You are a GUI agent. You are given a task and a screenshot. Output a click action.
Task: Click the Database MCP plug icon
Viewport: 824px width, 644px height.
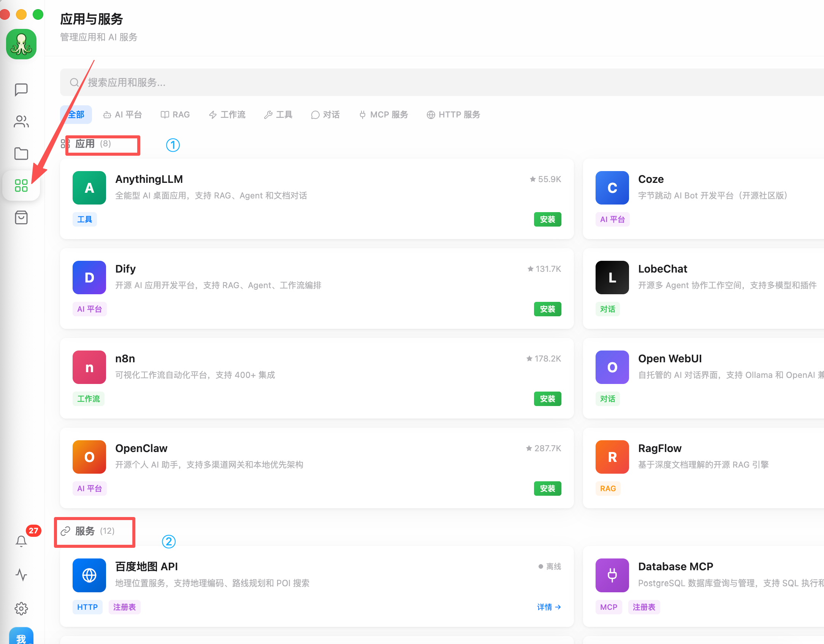click(x=612, y=575)
